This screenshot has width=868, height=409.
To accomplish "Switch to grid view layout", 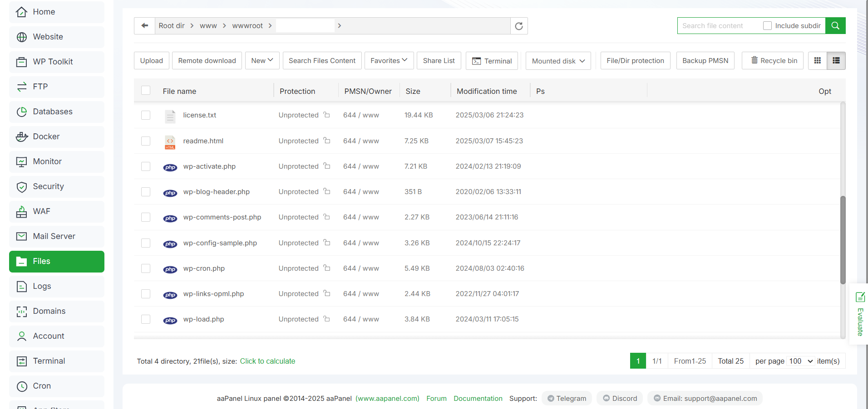I will pos(818,61).
